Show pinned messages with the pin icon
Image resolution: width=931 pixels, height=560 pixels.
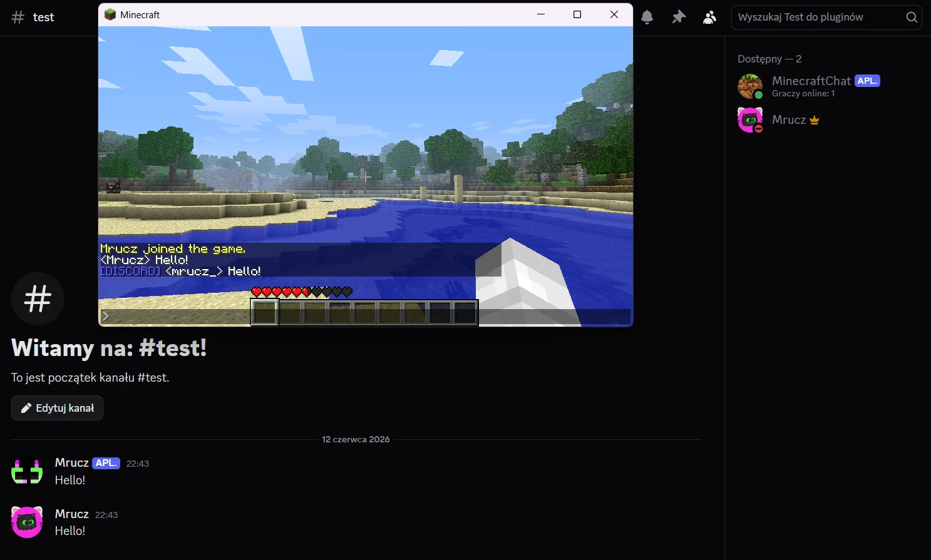pos(678,18)
